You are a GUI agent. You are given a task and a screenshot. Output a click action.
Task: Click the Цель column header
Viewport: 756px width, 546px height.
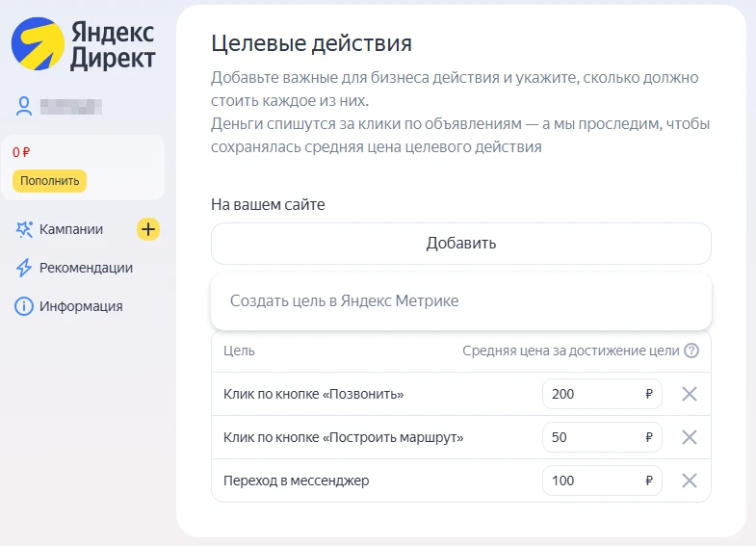(239, 351)
